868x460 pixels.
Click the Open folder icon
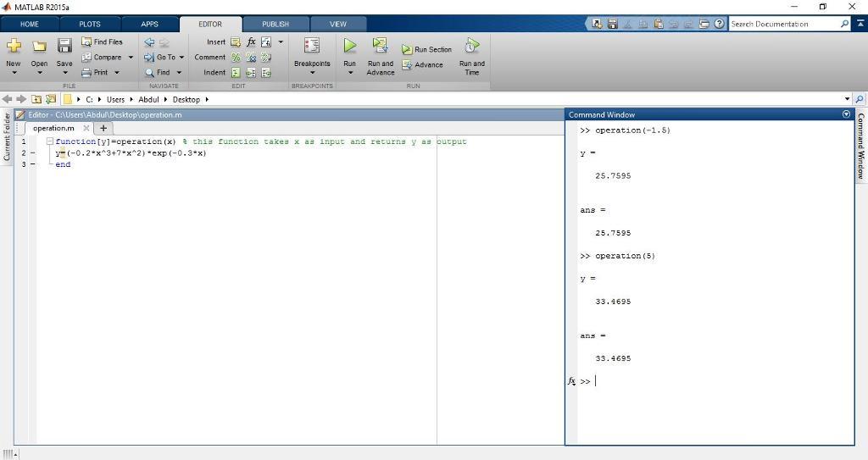tap(39, 46)
